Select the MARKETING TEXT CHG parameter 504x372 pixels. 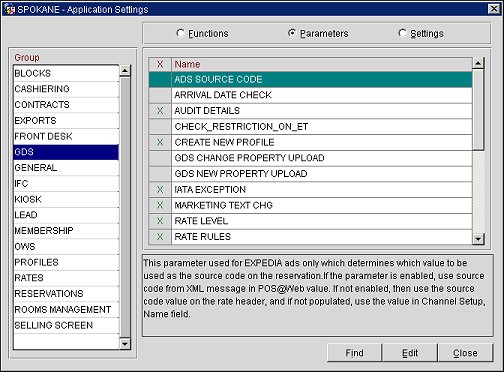tap(322, 206)
